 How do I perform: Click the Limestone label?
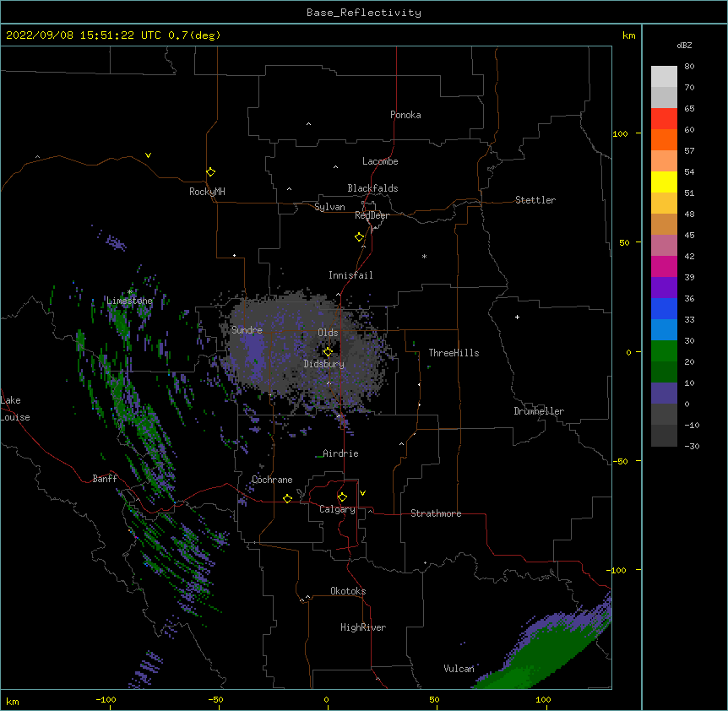point(129,301)
